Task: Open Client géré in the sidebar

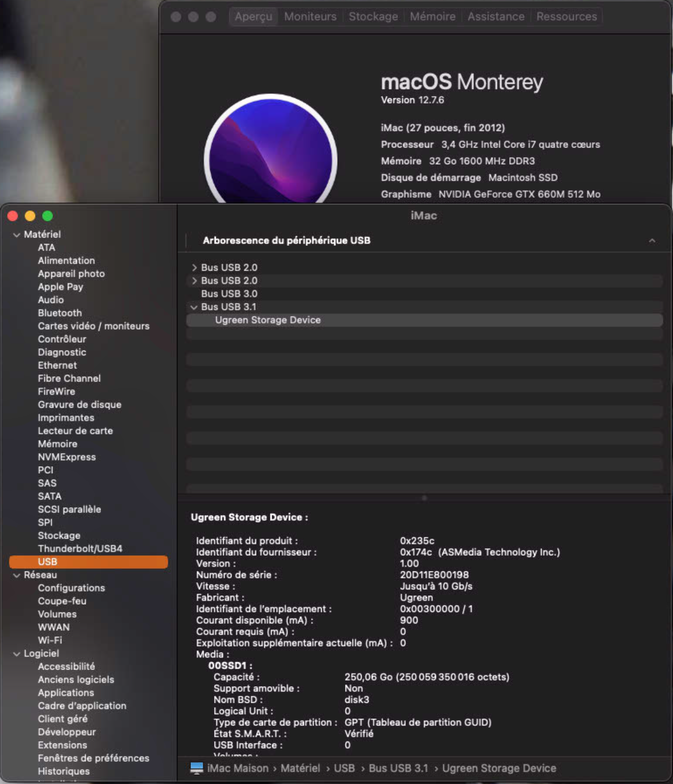Action: (x=63, y=719)
